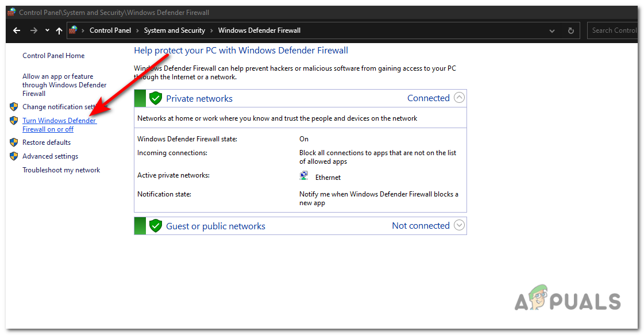644x335 pixels.
Task: Click the refresh icon in address bar
Action: pos(570,30)
